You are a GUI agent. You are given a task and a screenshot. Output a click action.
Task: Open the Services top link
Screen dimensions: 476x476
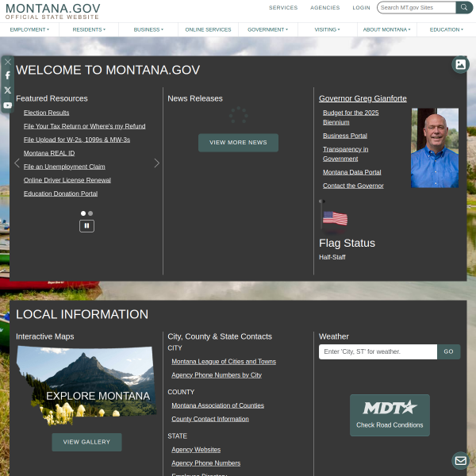[283, 8]
